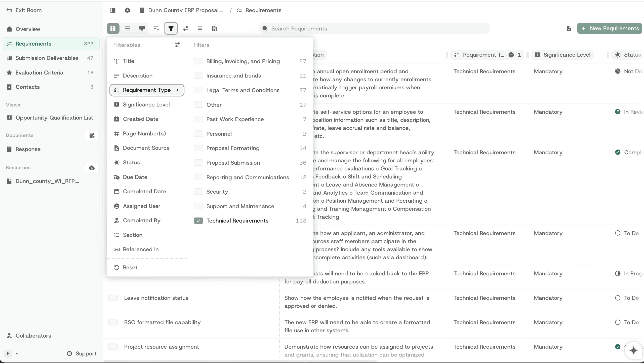Save the current view
This screenshot has height=363, width=644.
click(214, 28)
